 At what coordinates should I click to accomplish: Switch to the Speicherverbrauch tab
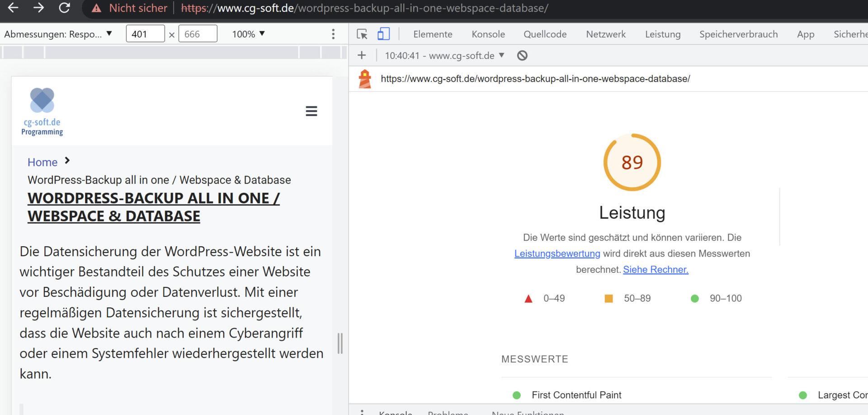(x=738, y=34)
